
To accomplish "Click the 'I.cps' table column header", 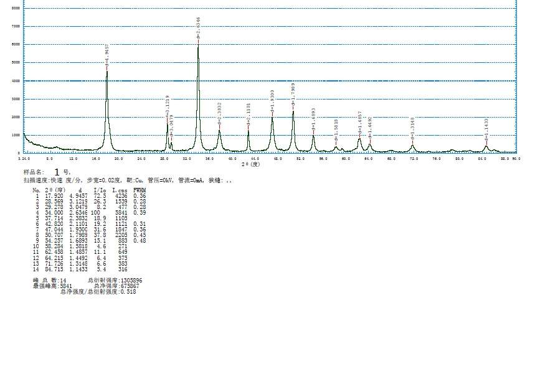I will click(x=120, y=190).
